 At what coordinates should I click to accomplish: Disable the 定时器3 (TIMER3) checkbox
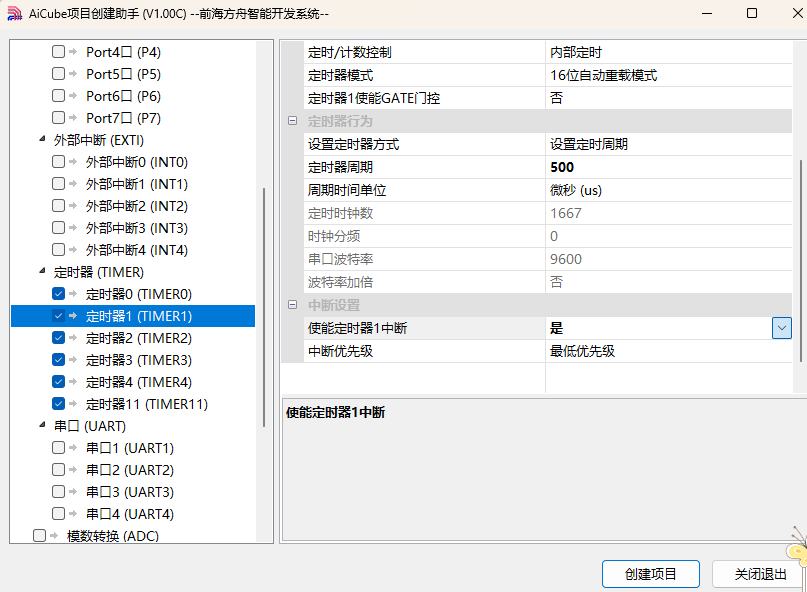click(x=58, y=360)
